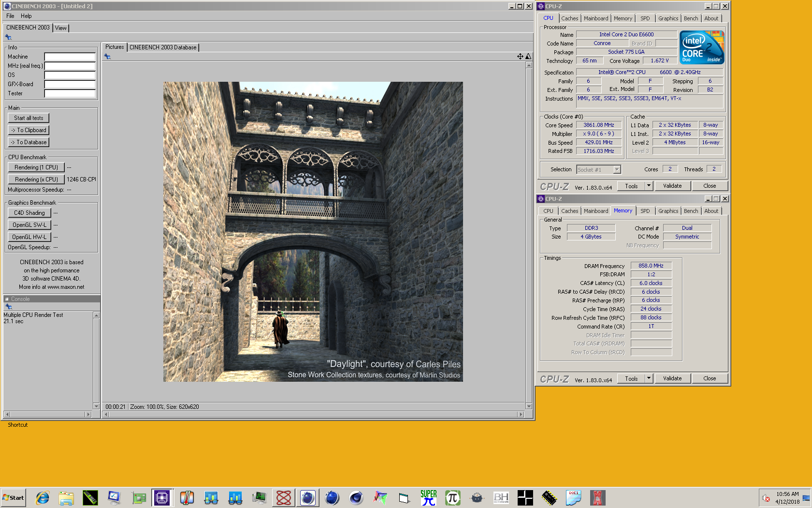Run the OpenGL HW-L test
Viewport: 812px width, 508px height.
point(29,237)
